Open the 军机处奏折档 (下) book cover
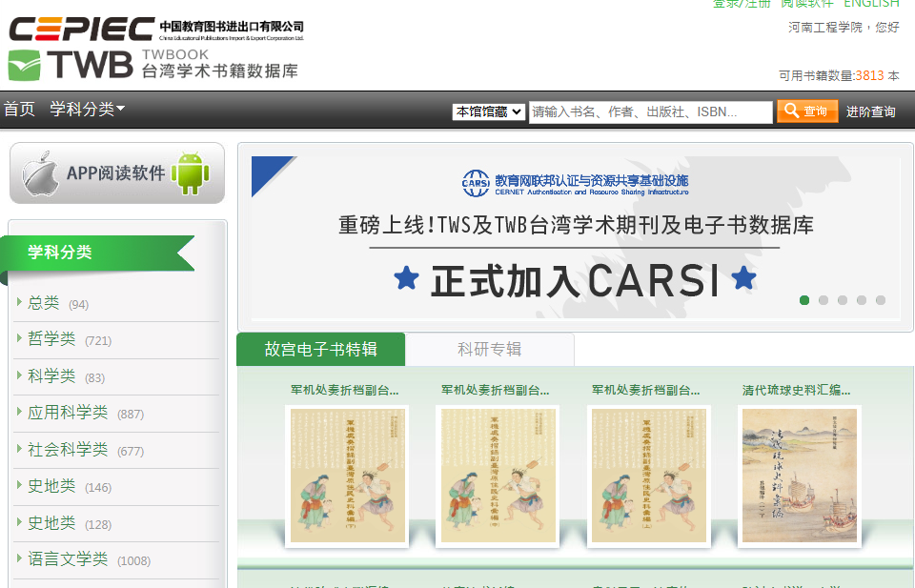Image resolution: width=915 pixels, height=588 pixels. (x=347, y=476)
